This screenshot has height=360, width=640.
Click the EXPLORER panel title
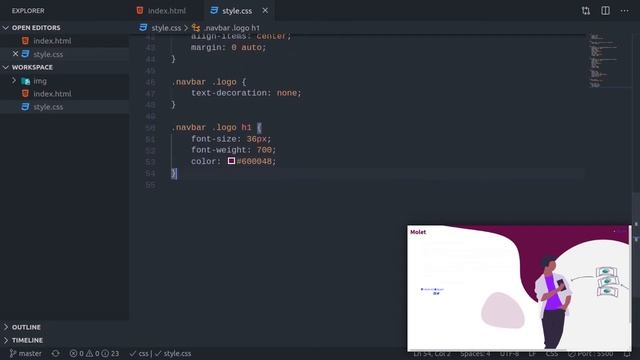(x=28, y=11)
